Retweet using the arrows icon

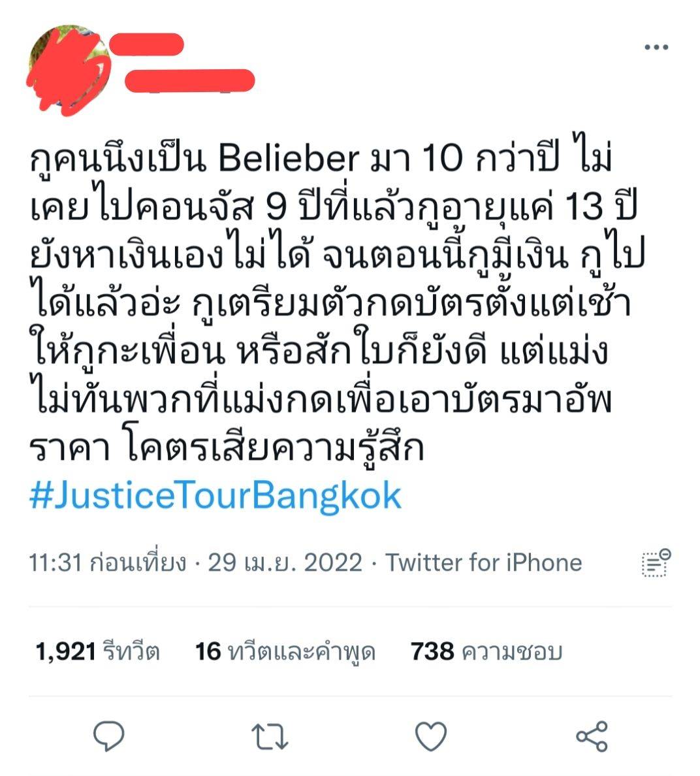tap(270, 736)
